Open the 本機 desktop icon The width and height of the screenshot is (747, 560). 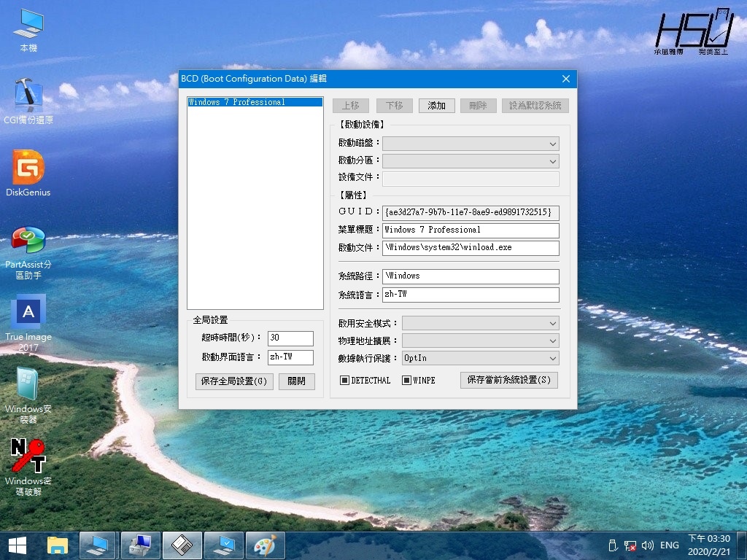[x=28, y=31]
